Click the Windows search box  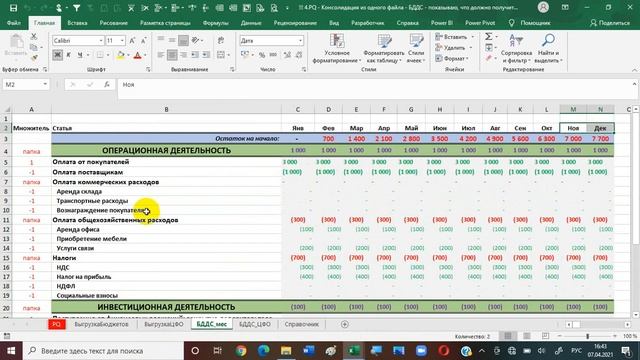[x=104, y=351]
